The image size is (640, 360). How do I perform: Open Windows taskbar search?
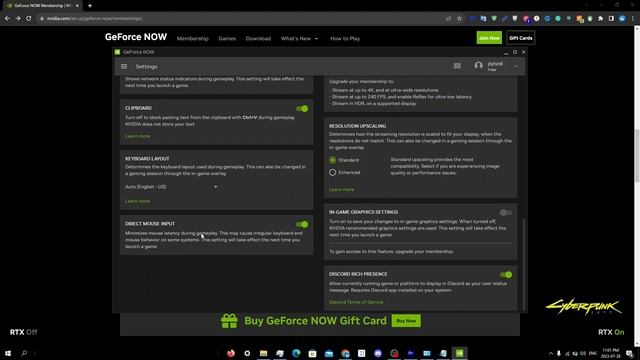pos(24,353)
